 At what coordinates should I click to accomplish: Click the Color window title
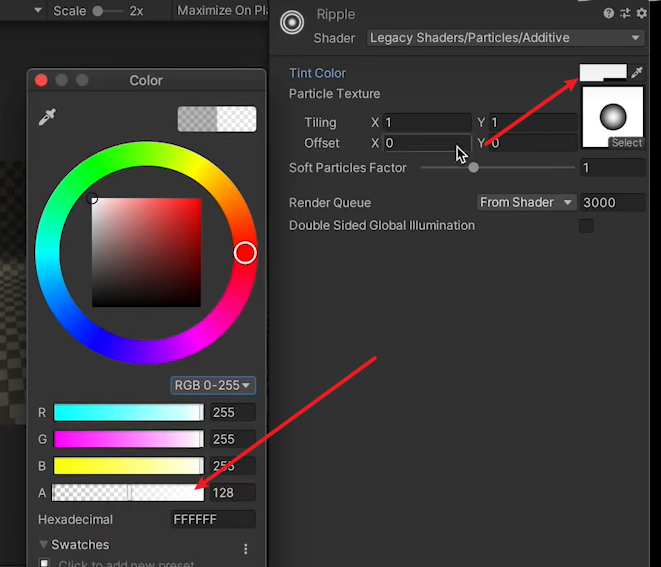click(146, 80)
